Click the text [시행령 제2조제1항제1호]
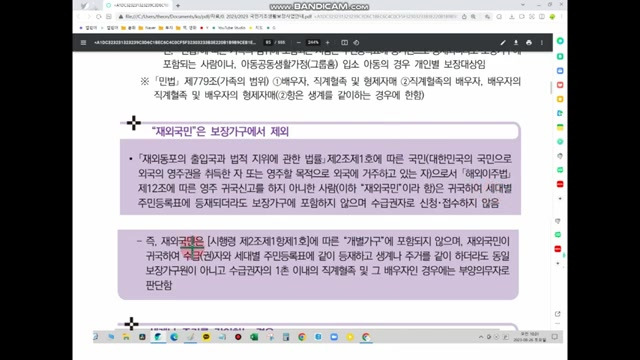The image size is (640, 360). point(258,241)
